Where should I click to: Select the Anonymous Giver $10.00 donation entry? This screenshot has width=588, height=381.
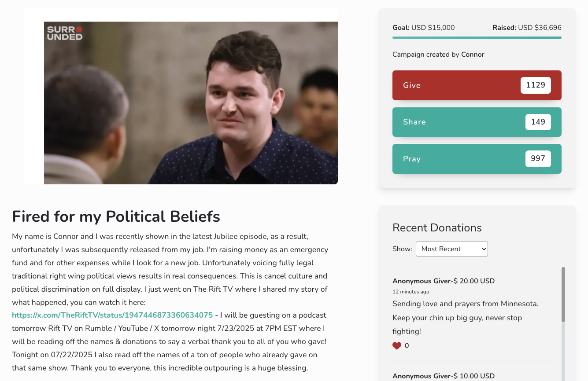click(x=443, y=376)
